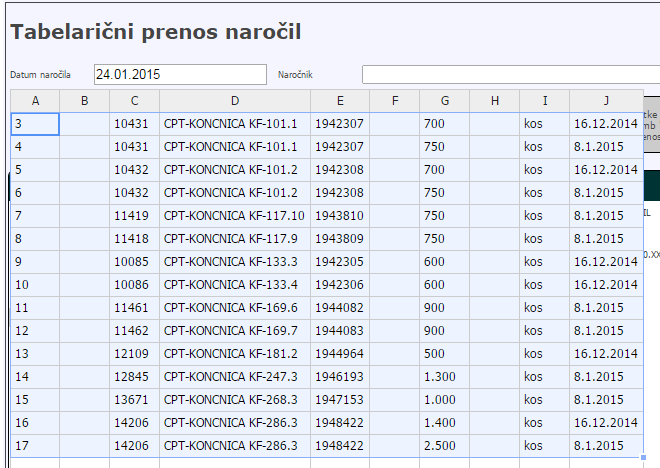This screenshot has width=660, height=468.
Task: Select the cell containing 1943809
Action: (x=340, y=238)
